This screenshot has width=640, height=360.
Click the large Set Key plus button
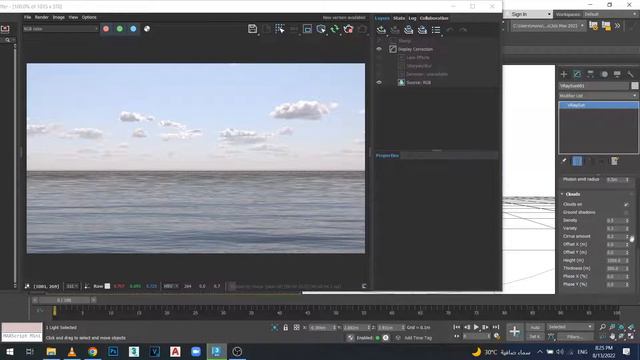coord(515,331)
